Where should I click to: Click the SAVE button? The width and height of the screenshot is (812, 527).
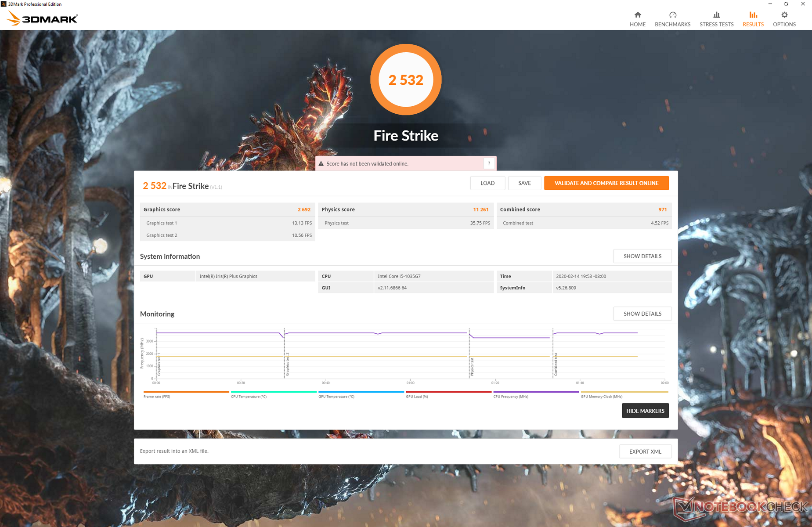click(x=524, y=183)
